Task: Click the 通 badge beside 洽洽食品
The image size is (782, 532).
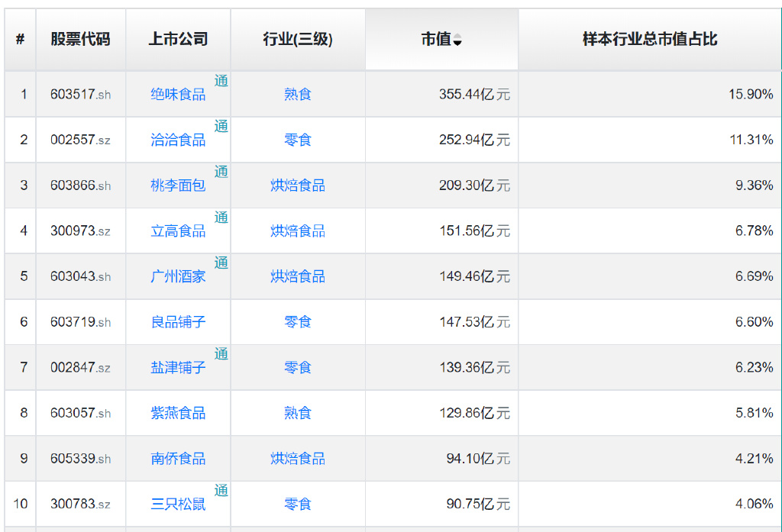Action: tap(221, 126)
